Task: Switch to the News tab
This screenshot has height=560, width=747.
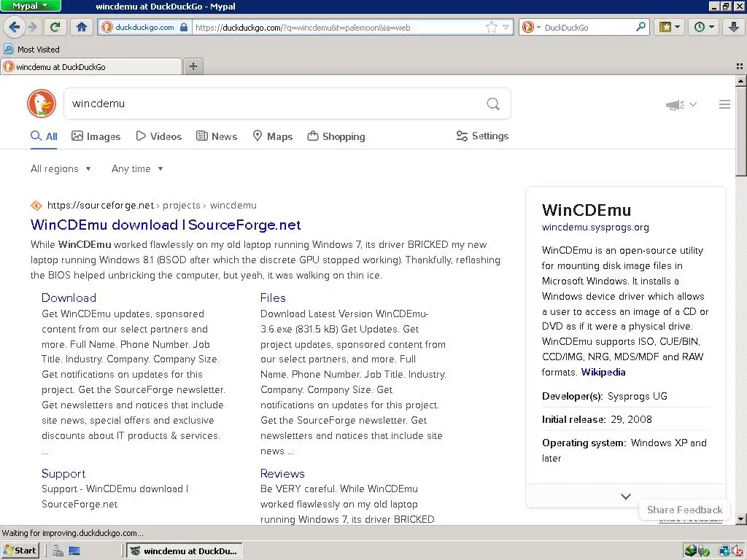Action: pos(217,136)
